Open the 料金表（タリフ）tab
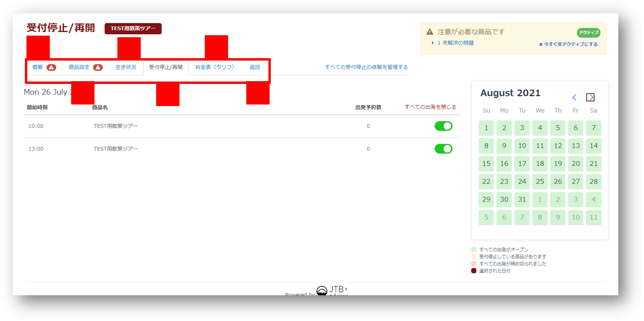 215,67
